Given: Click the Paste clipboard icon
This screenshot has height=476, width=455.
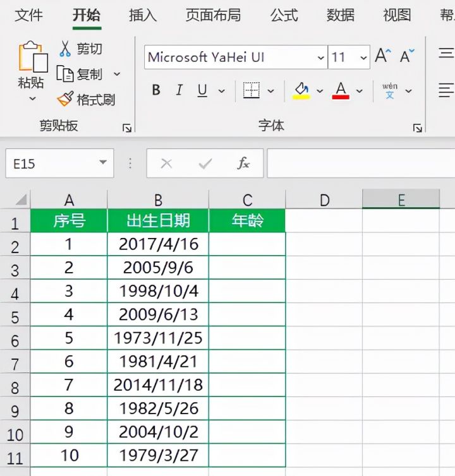Looking at the screenshot, I should pos(33,56).
